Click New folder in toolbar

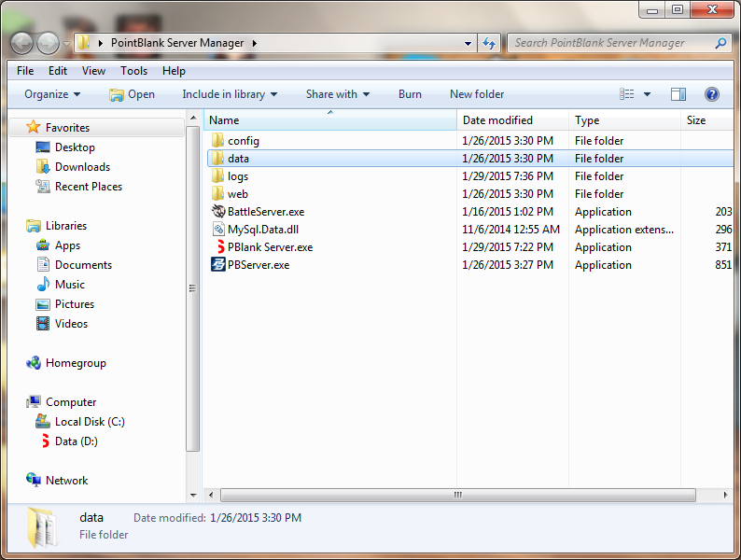click(x=477, y=94)
